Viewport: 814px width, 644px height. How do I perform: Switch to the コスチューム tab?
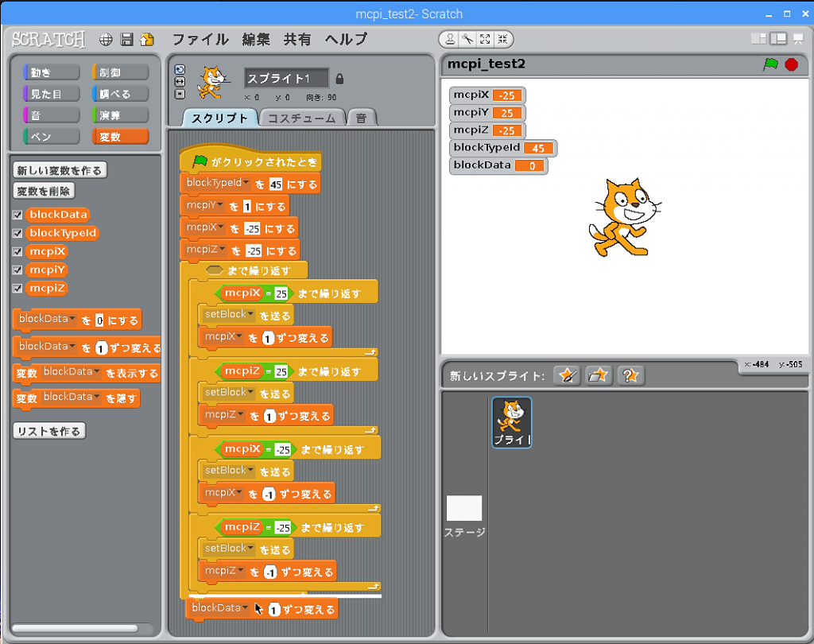[301, 118]
